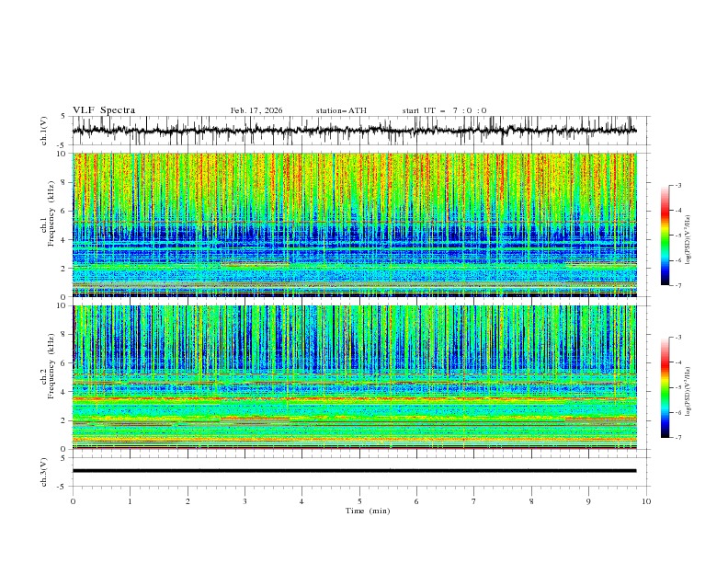Click the "station=ATH" label
The image size is (728, 563).
(x=341, y=110)
